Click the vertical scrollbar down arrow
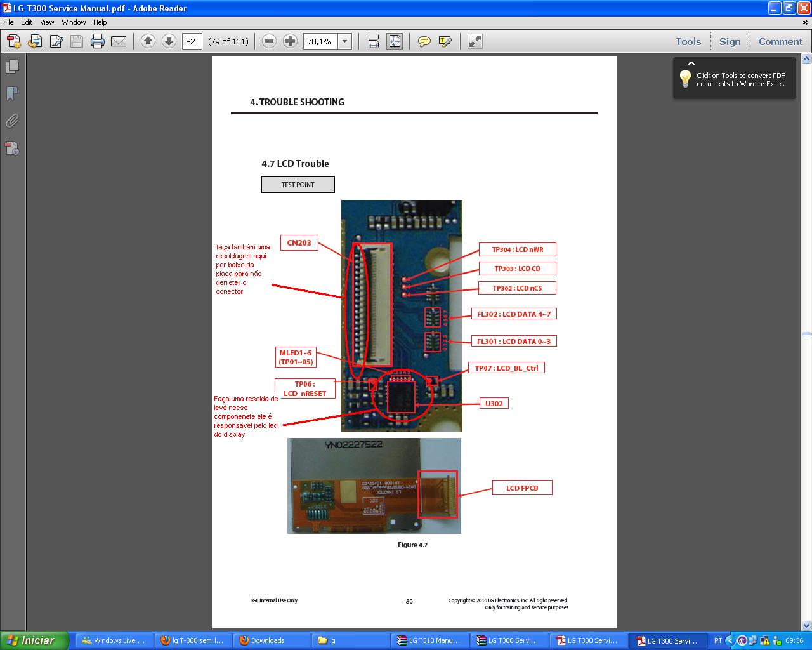This screenshot has width=812, height=650. click(x=806, y=625)
